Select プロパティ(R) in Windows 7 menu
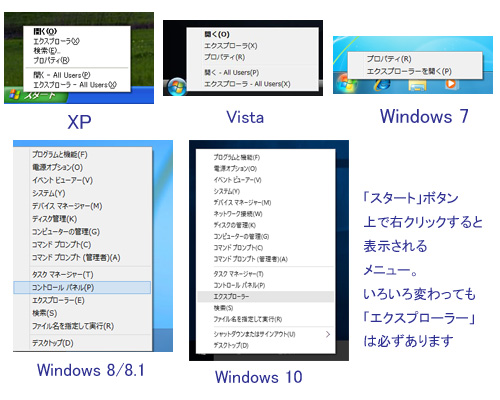The image size is (500, 400). [x=389, y=59]
